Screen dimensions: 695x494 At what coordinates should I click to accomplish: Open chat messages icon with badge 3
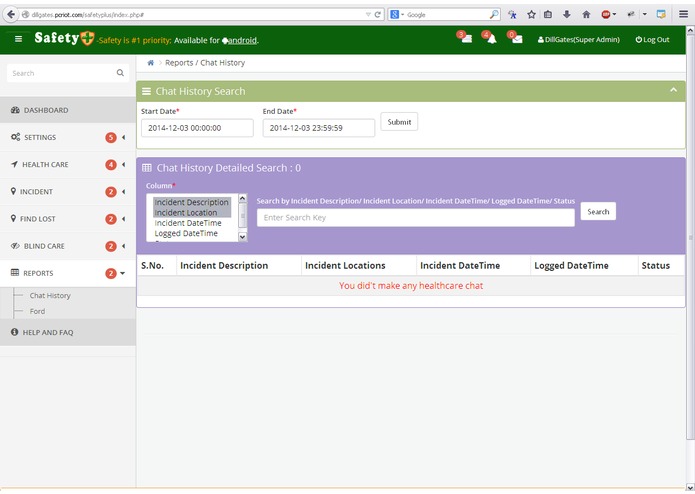tap(465, 38)
